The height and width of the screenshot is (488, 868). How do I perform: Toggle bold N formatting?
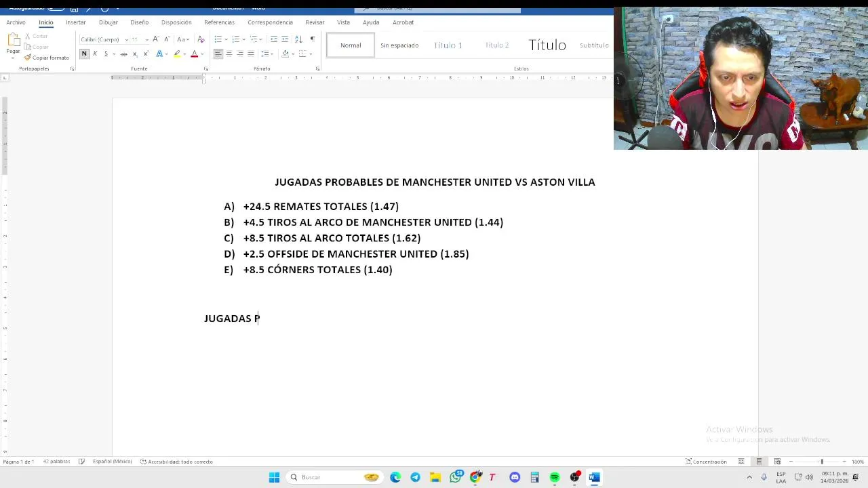(84, 54)
